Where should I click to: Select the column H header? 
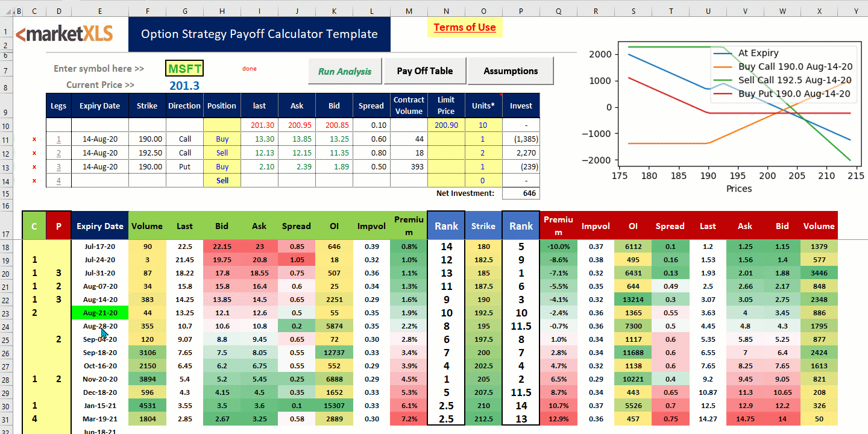point(222,11)
